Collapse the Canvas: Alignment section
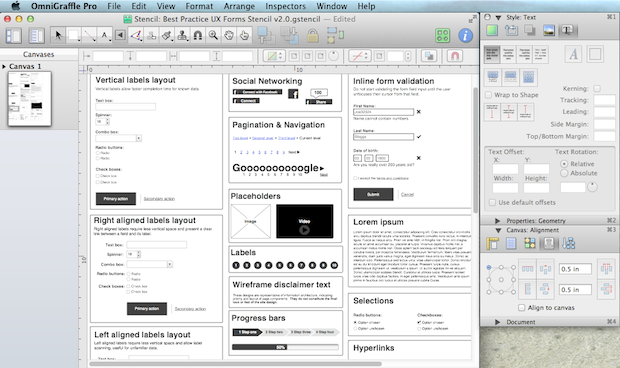 tap(498, 230)
